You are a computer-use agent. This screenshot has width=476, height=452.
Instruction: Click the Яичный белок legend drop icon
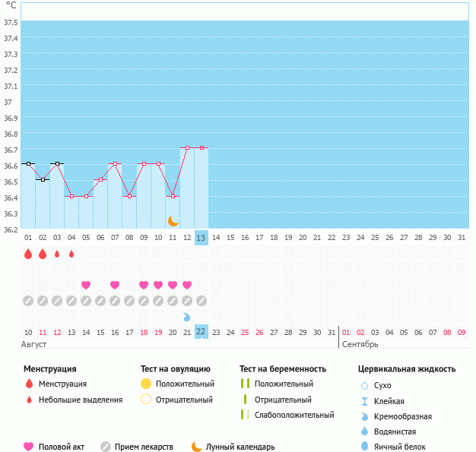[364, 447]
